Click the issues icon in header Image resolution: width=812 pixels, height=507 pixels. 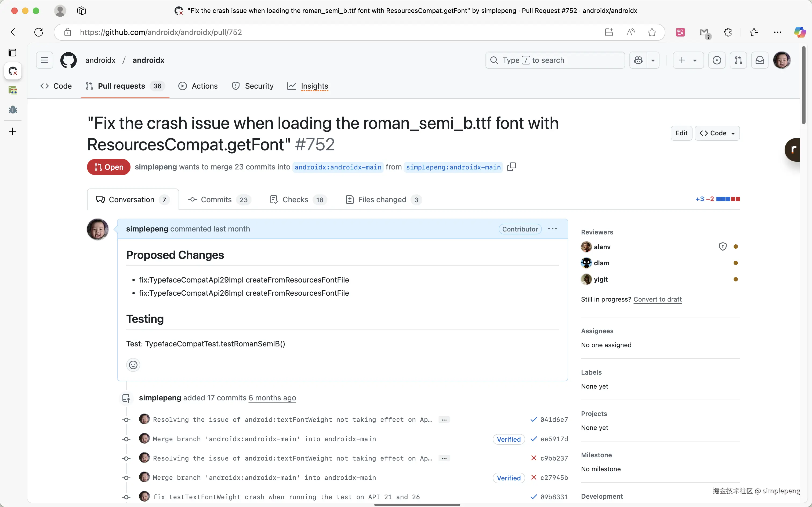(716, 60)
